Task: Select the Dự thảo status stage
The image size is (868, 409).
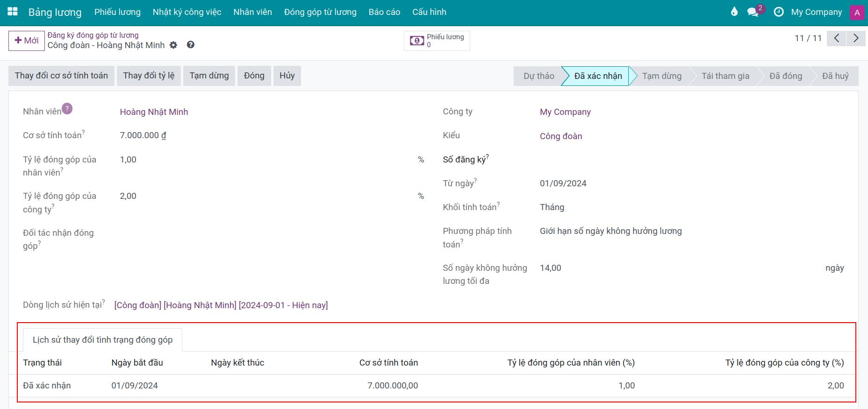Action: tap(538, 76)
